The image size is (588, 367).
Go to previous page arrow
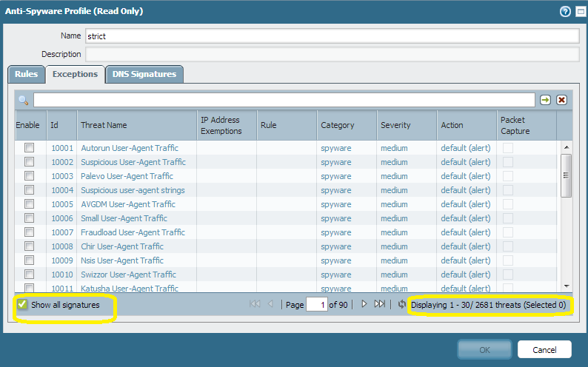pos(270,303)
